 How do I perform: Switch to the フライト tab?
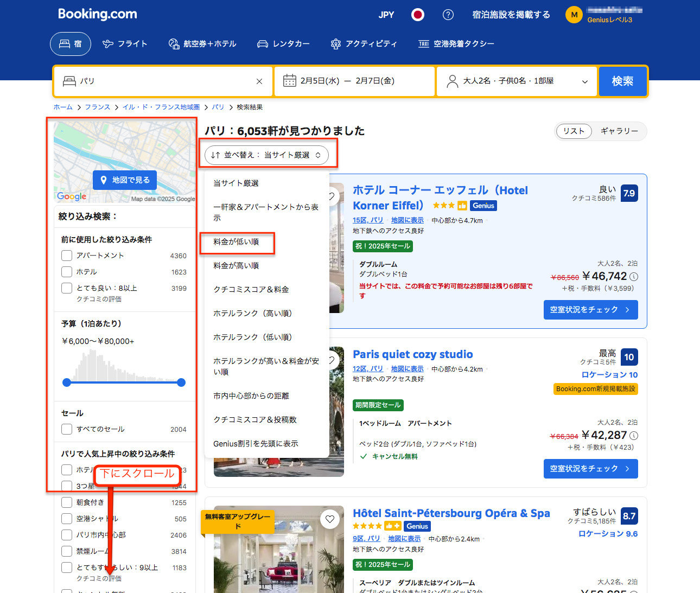click(x=125, y=44)
